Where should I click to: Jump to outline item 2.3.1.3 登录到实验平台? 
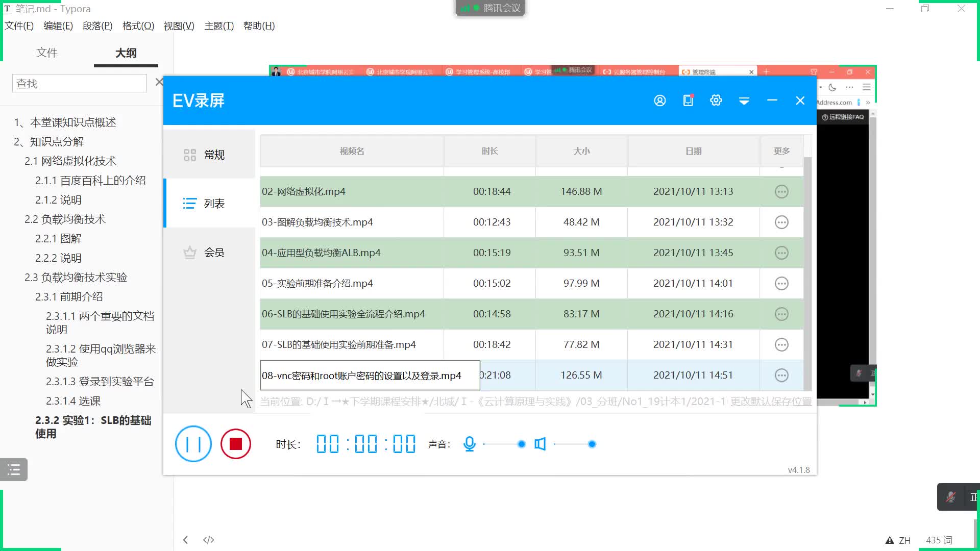[100, 381]
